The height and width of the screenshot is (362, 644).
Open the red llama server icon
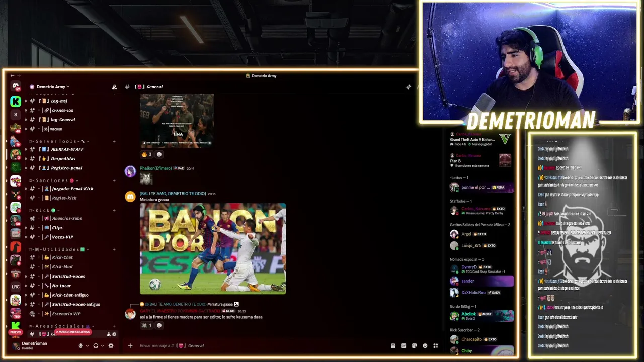pos(16,247)
